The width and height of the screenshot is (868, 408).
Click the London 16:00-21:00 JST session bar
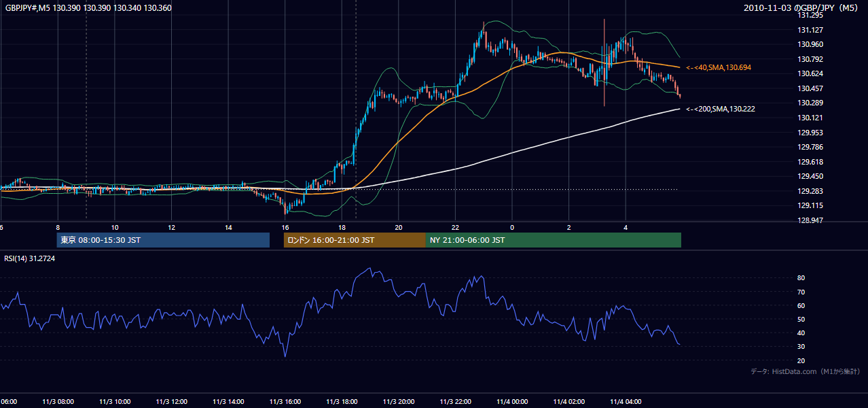tap(355, 240)
